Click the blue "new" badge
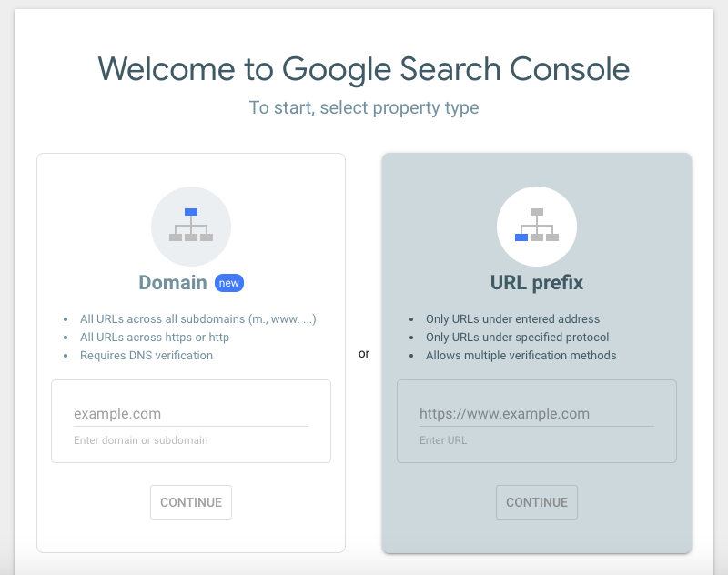The image size is (728, 575). point(229,283)
